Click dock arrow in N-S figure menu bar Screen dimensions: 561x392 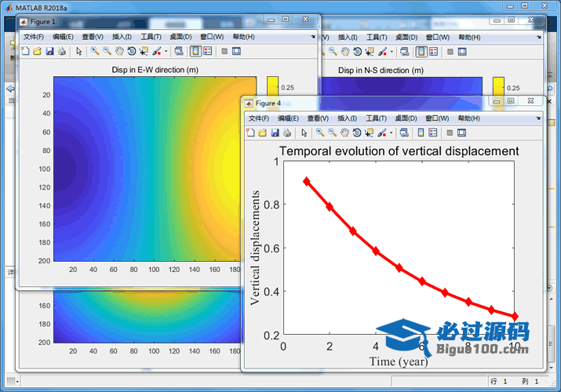point(539,37)
